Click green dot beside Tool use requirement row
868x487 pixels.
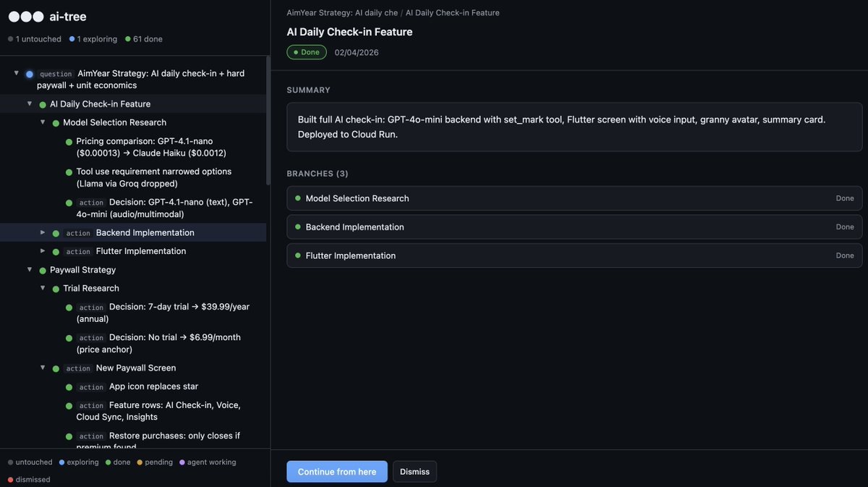point(69,172)
